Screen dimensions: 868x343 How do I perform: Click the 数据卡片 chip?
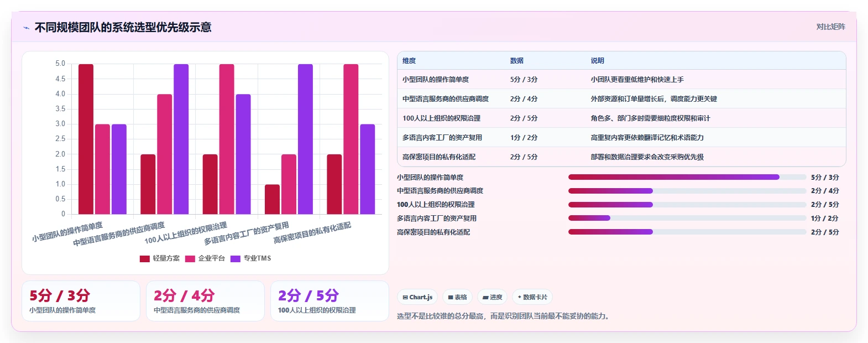532,297
